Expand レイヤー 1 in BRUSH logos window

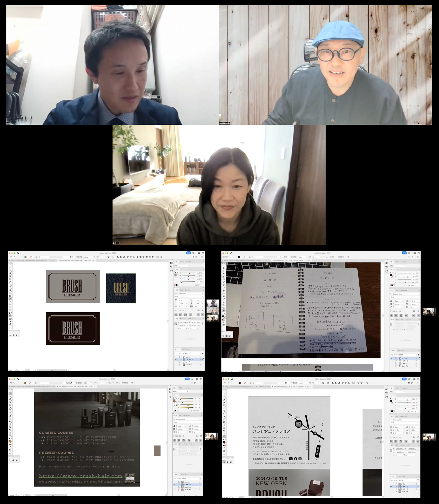click(181, 362)
